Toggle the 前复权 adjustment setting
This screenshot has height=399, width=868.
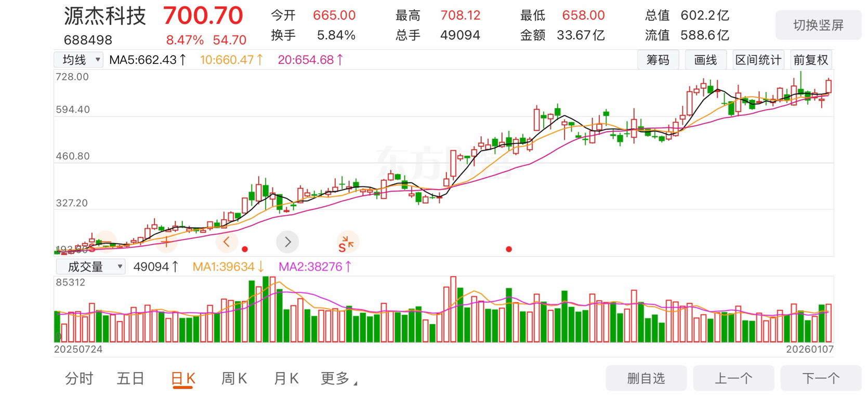[x=811, y=60]
